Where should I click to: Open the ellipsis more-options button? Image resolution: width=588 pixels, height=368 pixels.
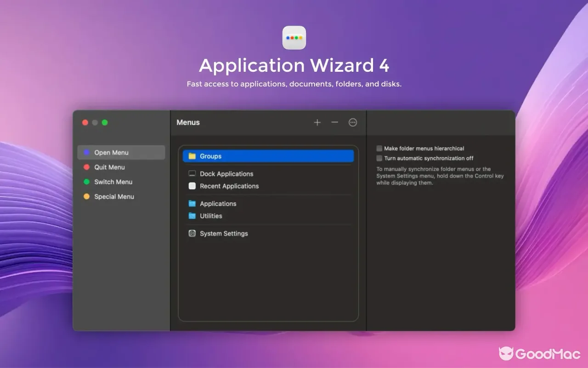click(x=353, y=122)
